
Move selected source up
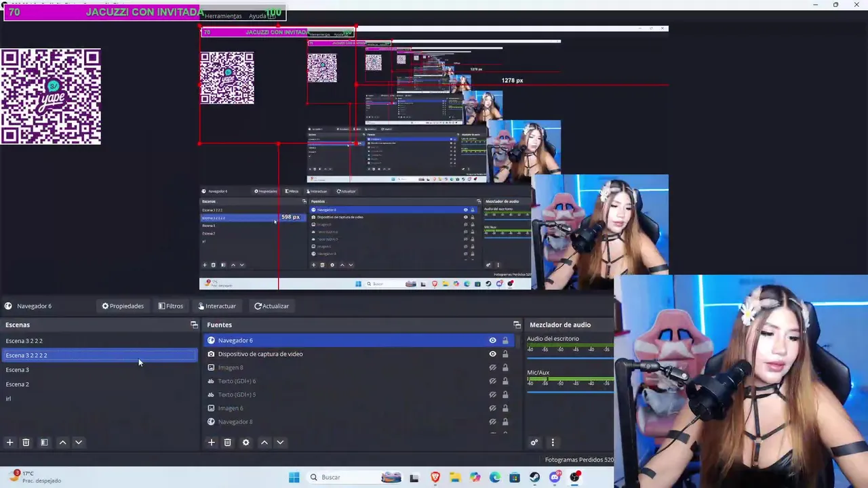pos(264,443)
